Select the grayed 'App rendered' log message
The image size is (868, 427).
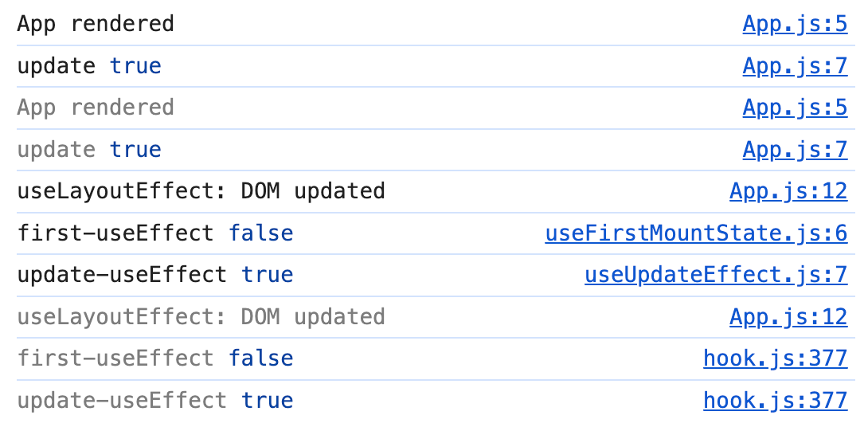pyautogui.click(x=96, y=108)
